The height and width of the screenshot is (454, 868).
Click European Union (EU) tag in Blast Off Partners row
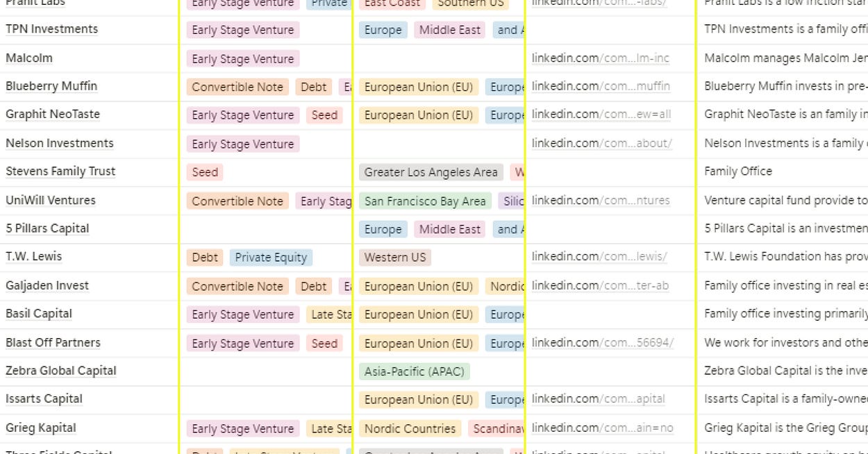pos(419,343)
